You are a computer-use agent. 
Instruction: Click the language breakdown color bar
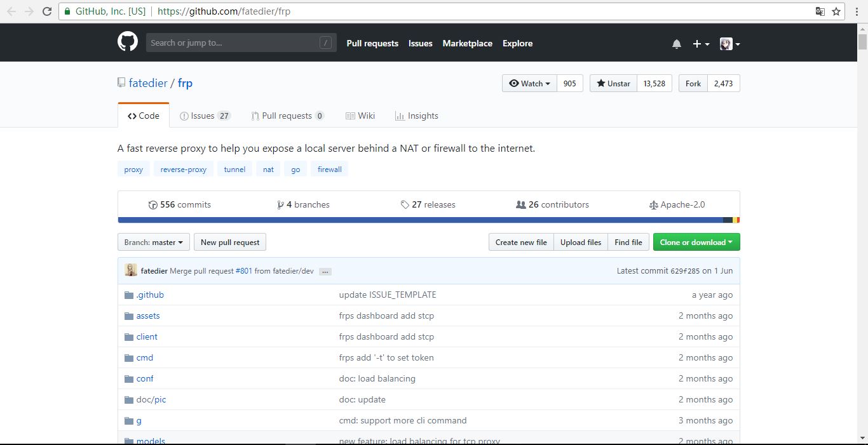(419, 220)
